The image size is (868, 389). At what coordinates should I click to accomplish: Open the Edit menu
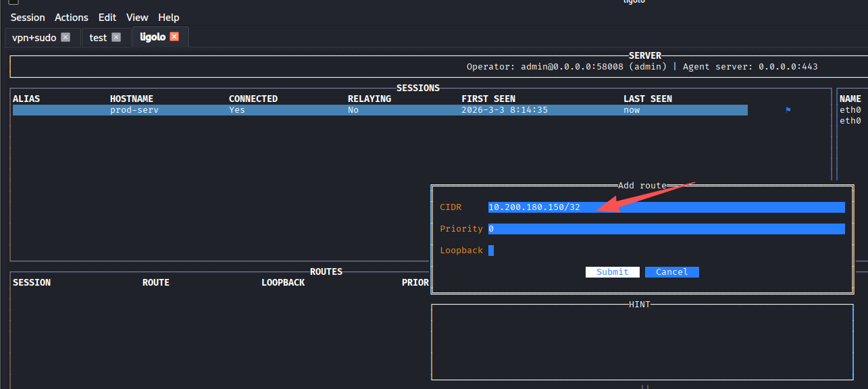107,17
